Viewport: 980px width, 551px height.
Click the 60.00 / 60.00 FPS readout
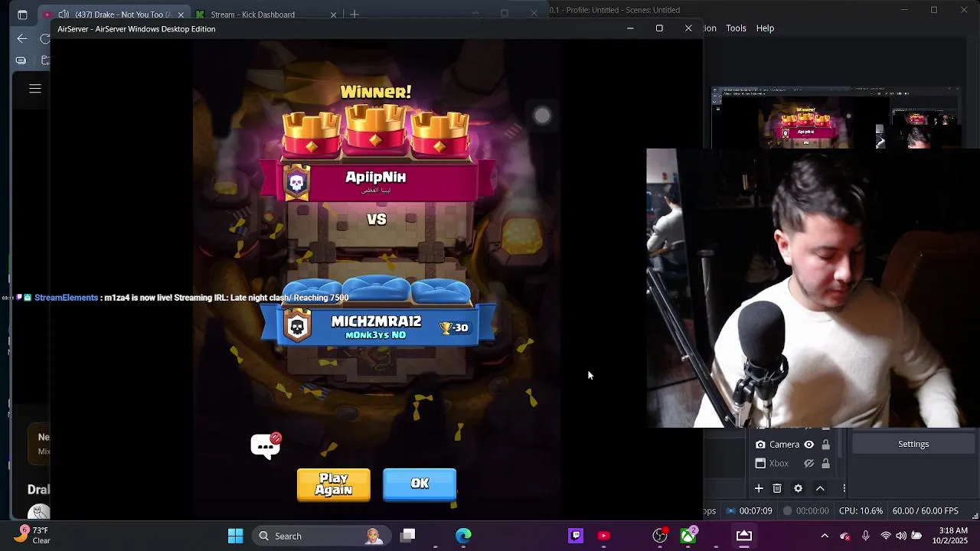pos(925,511)
